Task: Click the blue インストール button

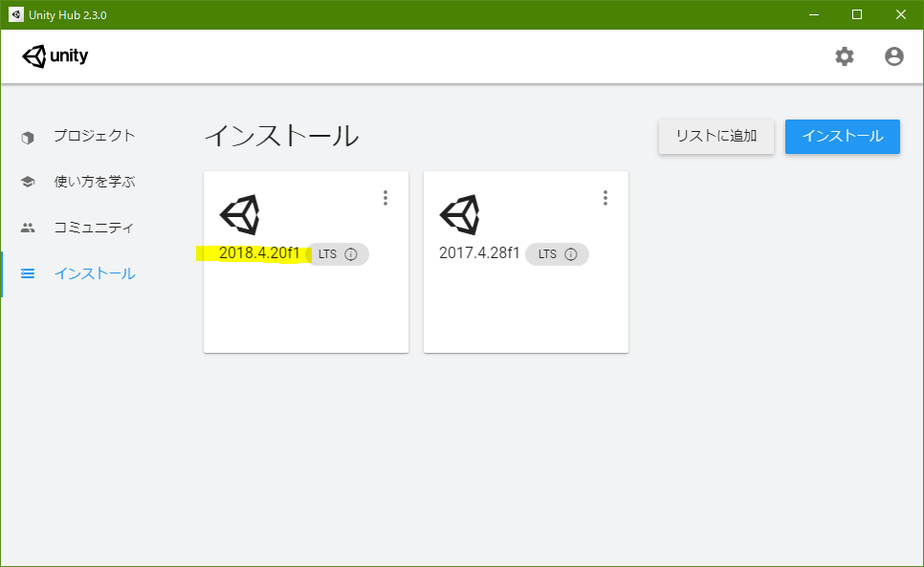Action: pyautogui.click(x=842, y=137)
